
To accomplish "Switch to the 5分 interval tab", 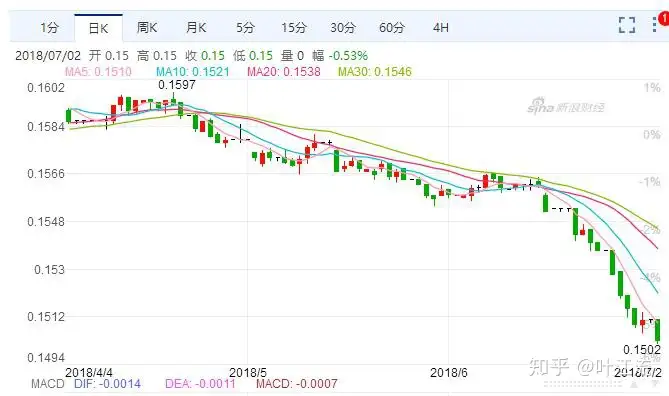I will [245, 28].
